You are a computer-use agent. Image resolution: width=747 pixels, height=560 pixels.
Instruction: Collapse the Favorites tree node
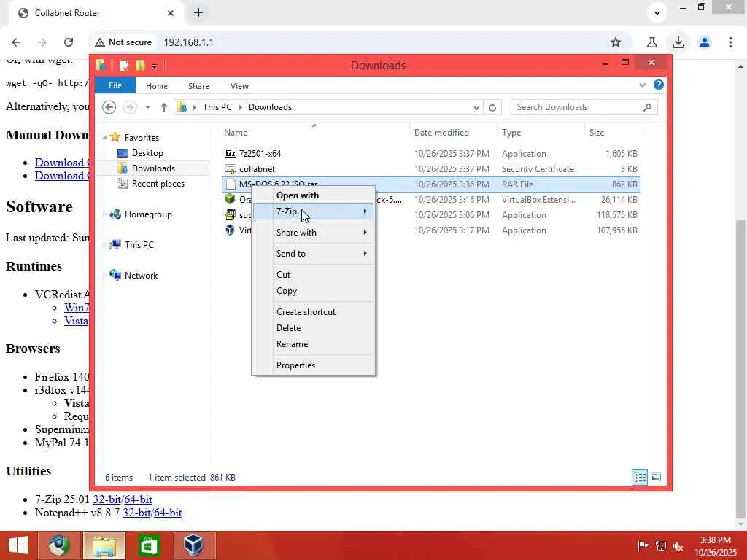pos(104,138)
